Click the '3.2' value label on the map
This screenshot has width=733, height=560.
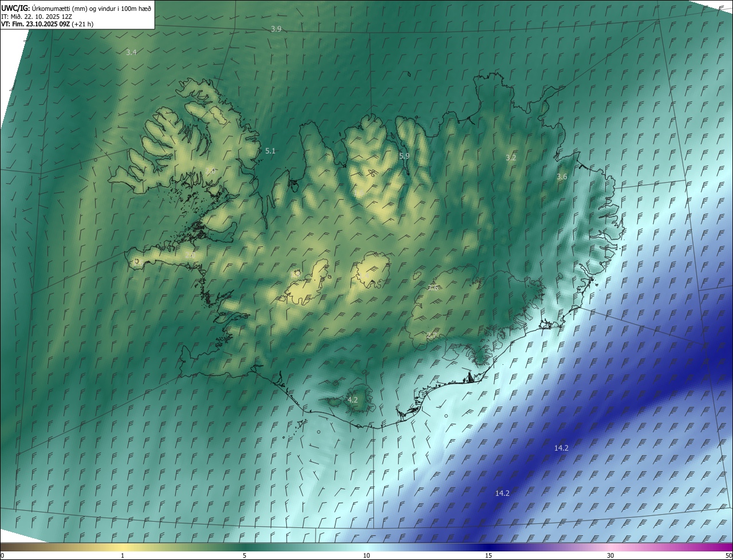(x=511, y=157)
